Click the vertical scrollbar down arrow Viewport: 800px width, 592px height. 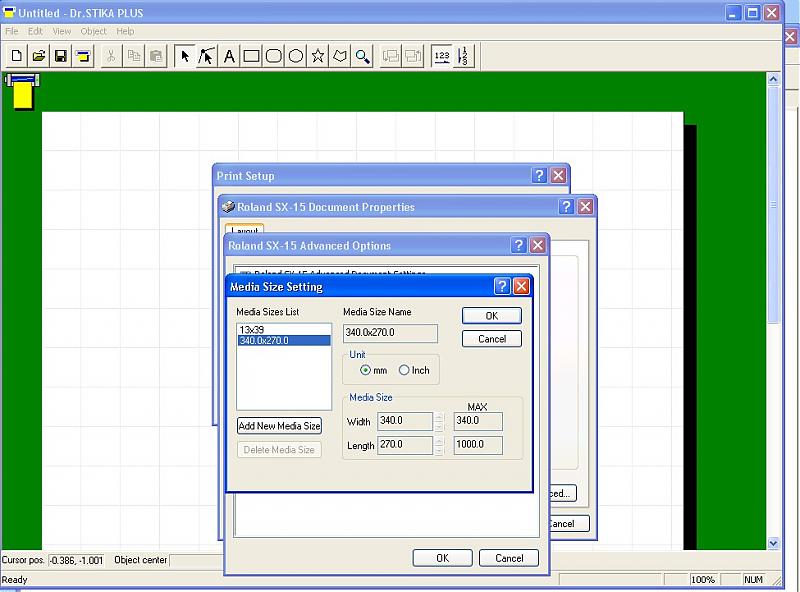click(773, 544)
